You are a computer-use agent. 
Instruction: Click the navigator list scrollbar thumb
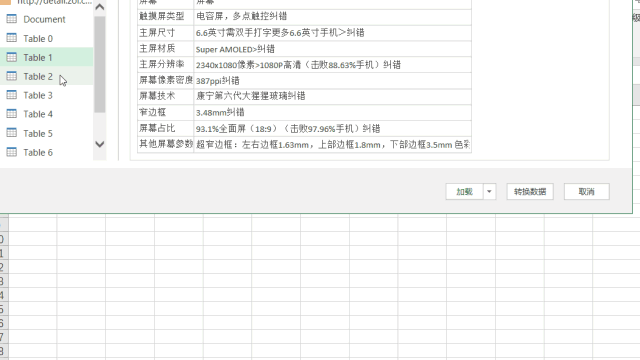click(100, 64)
